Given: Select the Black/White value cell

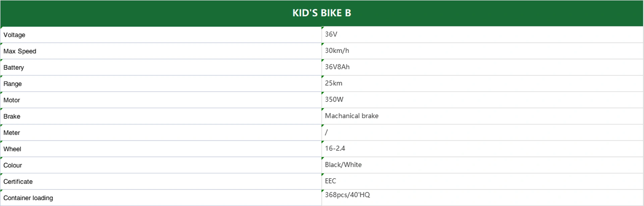Looking at the screenshot, I should (482, 165).
